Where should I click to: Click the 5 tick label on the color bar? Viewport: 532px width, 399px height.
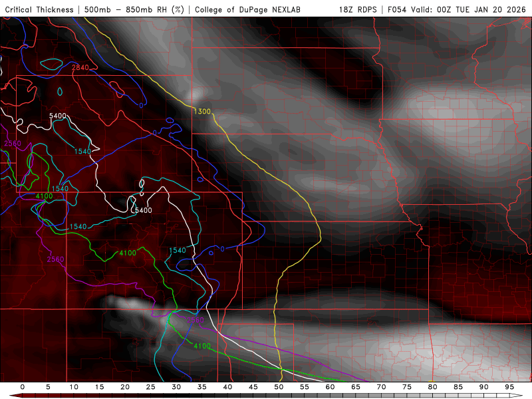point(48,387)
